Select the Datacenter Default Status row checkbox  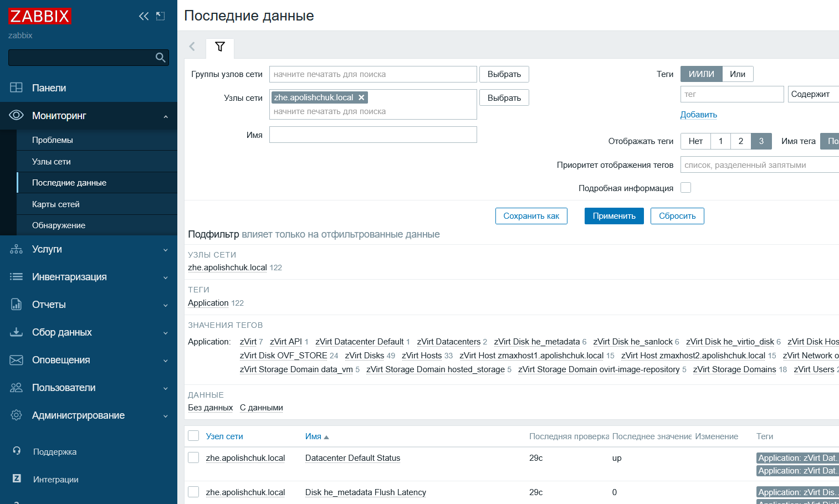point(193,457)
